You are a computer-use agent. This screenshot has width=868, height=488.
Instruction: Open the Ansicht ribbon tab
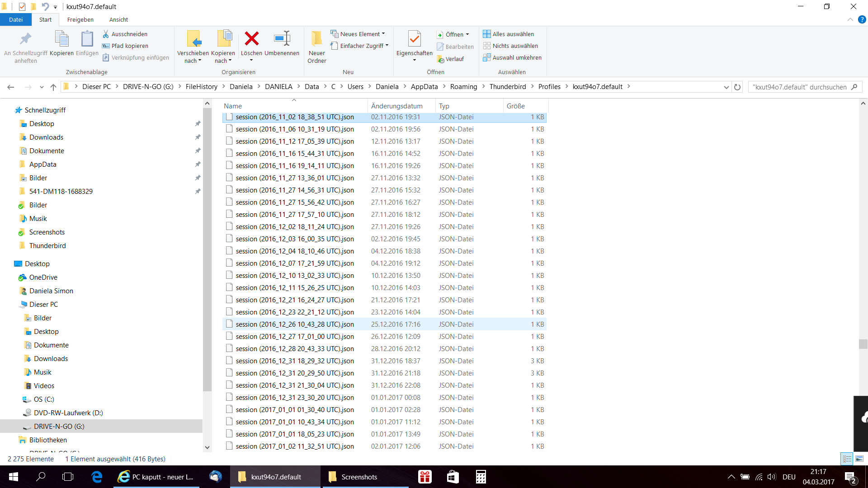tap(118, 19)
